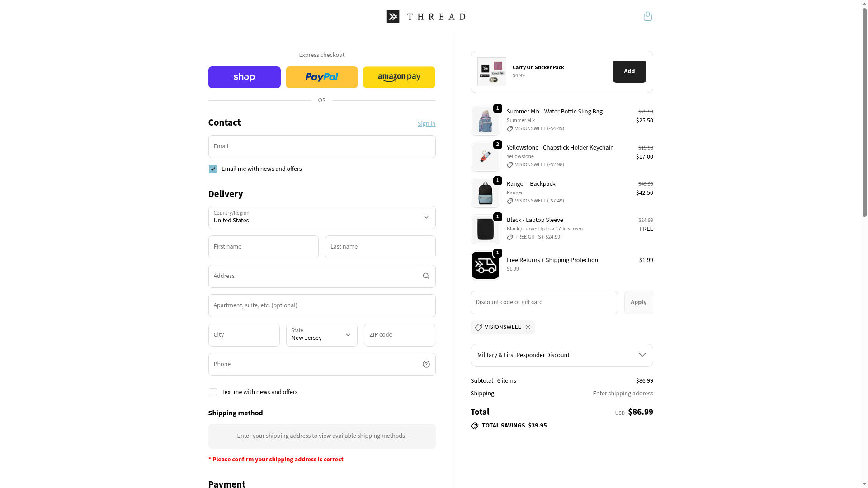Choose Amazon Pay express checkout
This screenshot has height=488, width=868.
coord(399,77)
